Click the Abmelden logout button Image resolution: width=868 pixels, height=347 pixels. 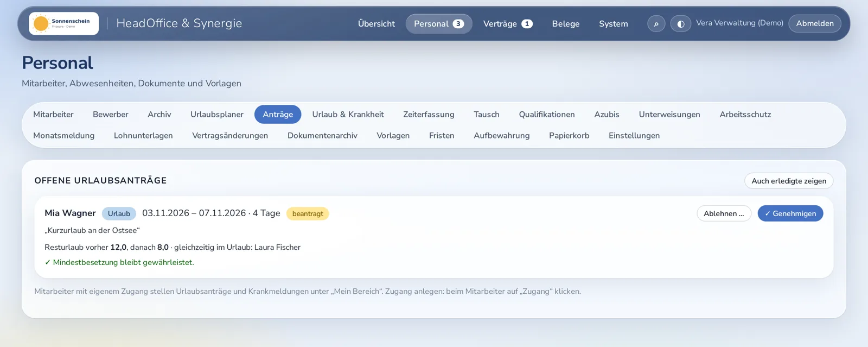[815, 23]
